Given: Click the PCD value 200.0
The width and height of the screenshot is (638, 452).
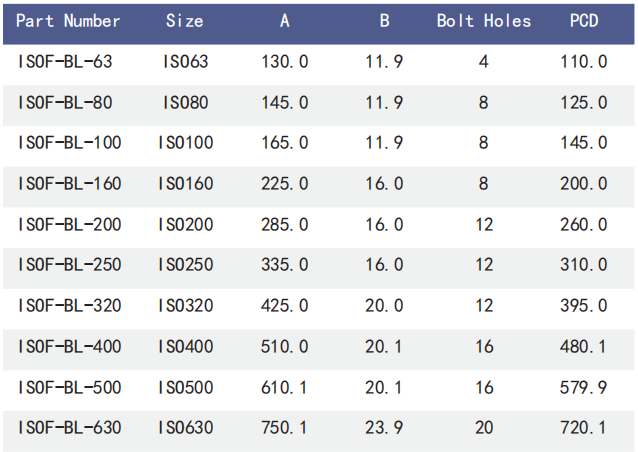Looking at the screenshot, I should pyautogui.click(x=584, y=184).
